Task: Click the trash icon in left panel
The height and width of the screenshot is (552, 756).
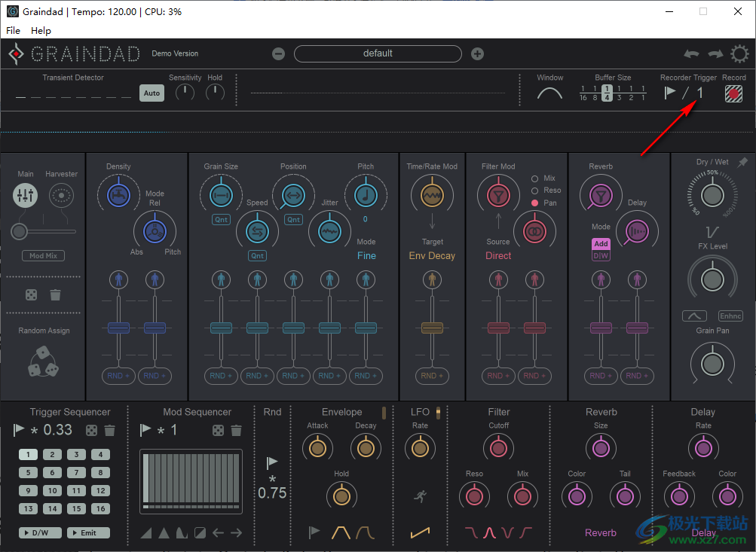Action: tap(56, 294)
